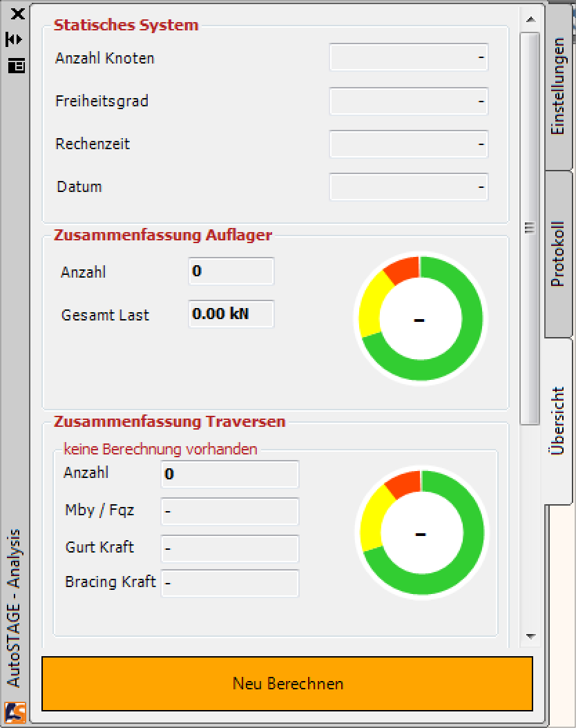Click the AutoSTAGE logo icon at bottom left
576x728 pixels.
(x=16, y=713)
